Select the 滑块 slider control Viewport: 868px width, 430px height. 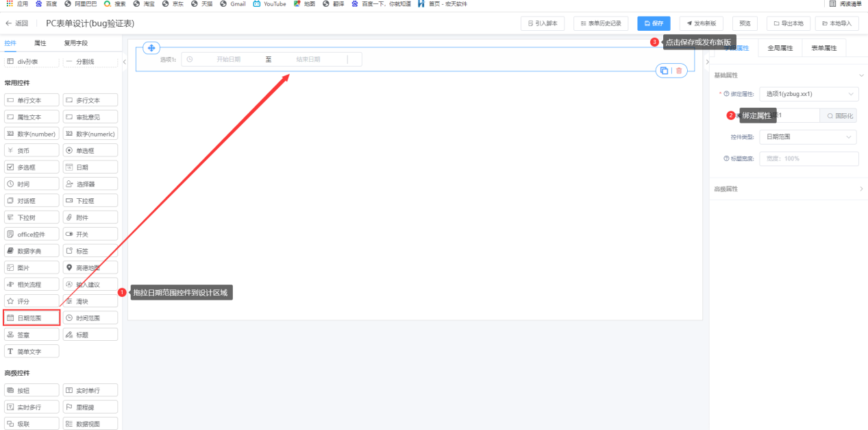90,302
